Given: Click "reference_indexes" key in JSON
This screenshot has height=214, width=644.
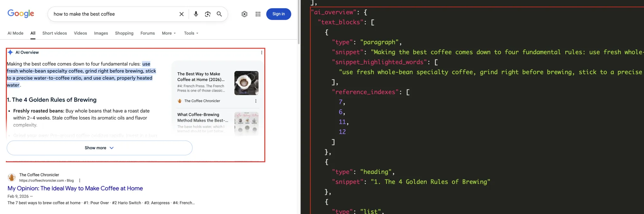Looking at the screenshot, I should (365, 92).
